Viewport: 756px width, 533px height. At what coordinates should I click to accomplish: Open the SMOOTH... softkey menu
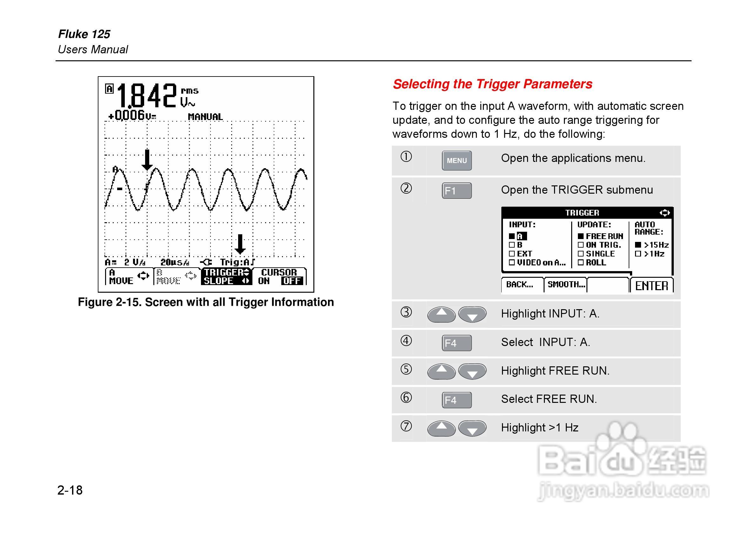566,284
